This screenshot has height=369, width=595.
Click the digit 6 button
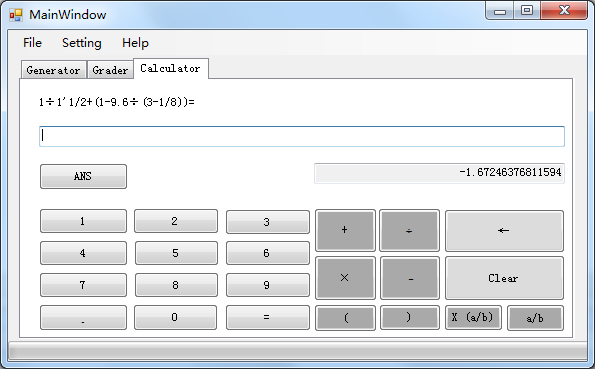click(268, 253)
